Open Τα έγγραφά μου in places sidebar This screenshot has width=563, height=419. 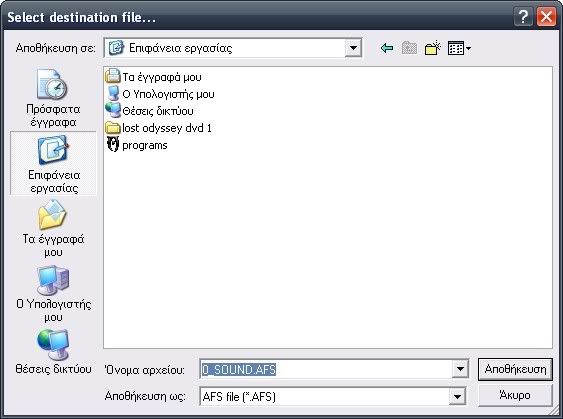53,229
